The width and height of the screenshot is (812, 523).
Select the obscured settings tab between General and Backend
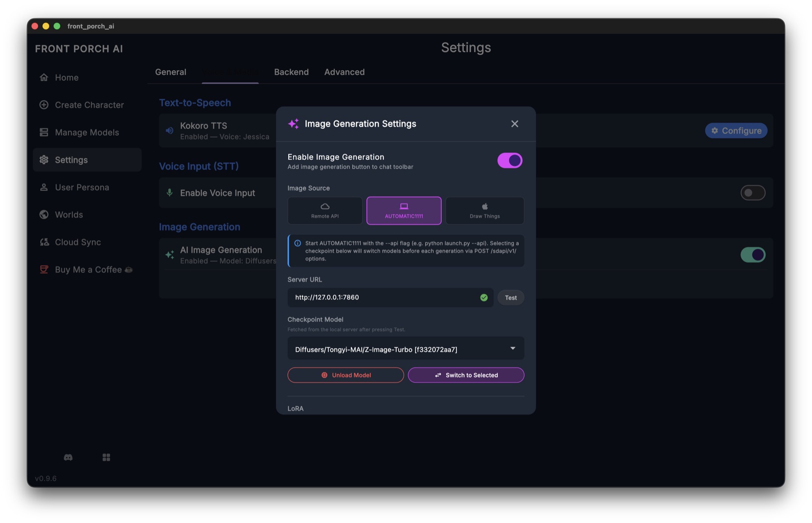230,72
